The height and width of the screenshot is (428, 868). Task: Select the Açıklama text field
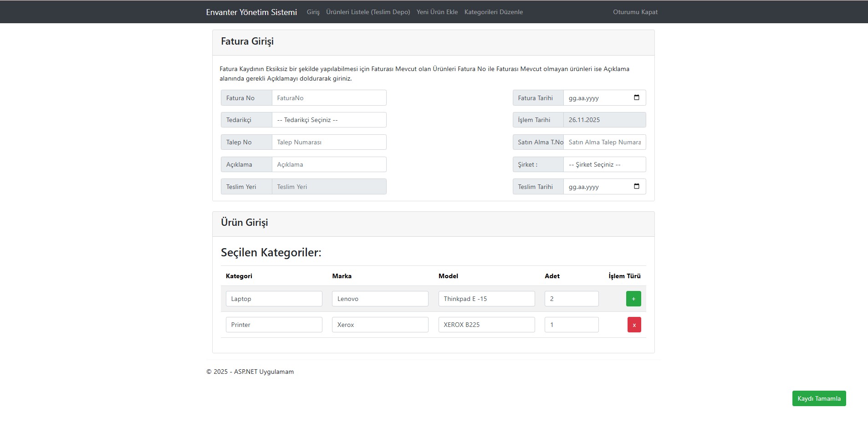pos(329,164)
